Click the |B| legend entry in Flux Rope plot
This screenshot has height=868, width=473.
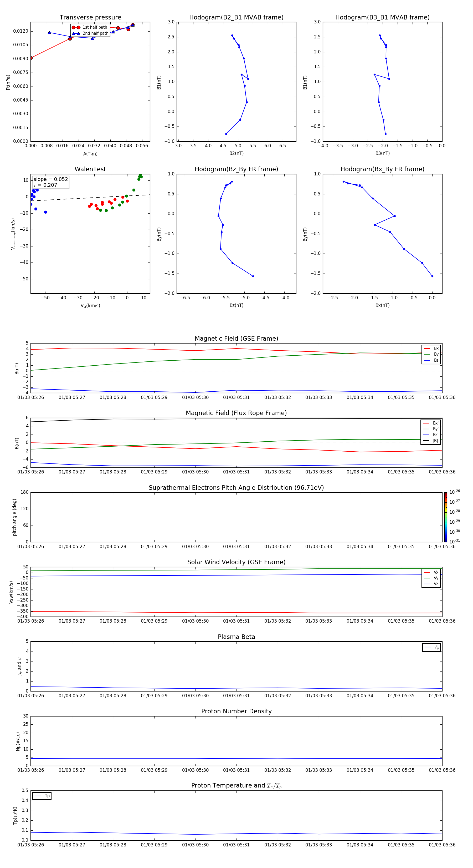click(x=431, y=441)
